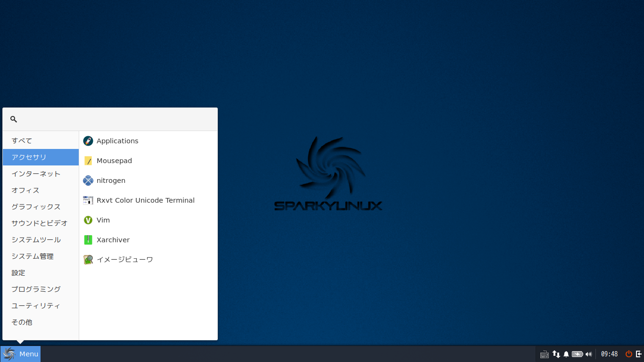Open the システムツール category
Viewport: 644px width, 362px height.
point(41,239)
